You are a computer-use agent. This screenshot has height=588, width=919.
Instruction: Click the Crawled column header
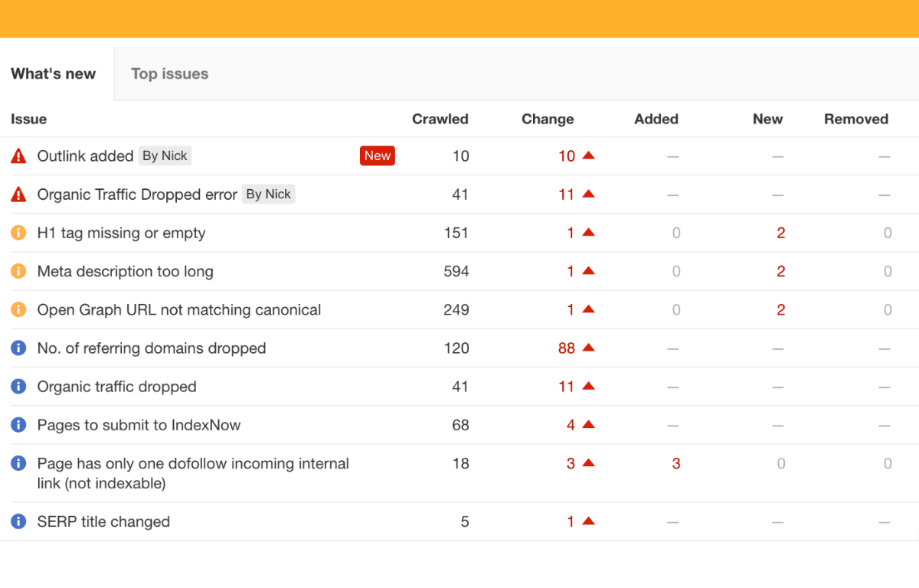[x=440, y=119]
